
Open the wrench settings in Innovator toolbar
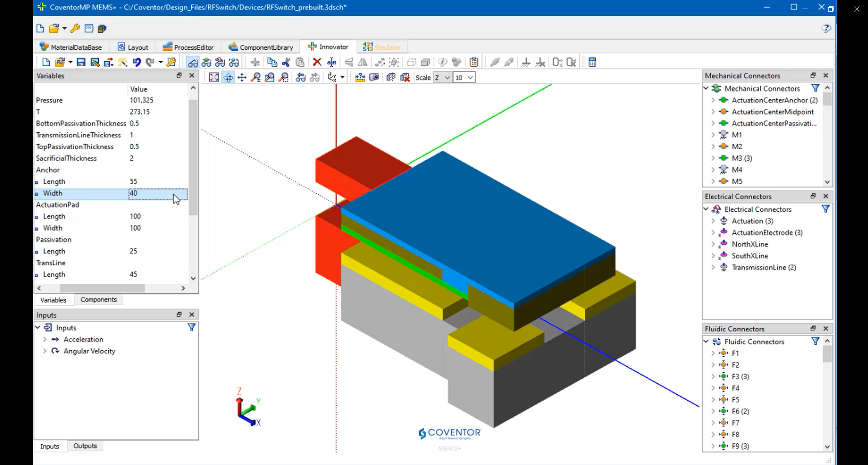[171, 62]
